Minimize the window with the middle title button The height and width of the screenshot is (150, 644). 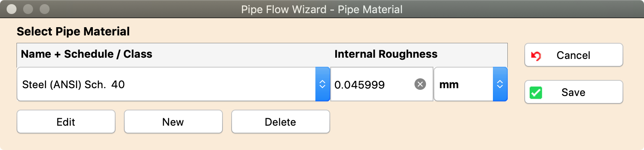(x=28, y=9)
